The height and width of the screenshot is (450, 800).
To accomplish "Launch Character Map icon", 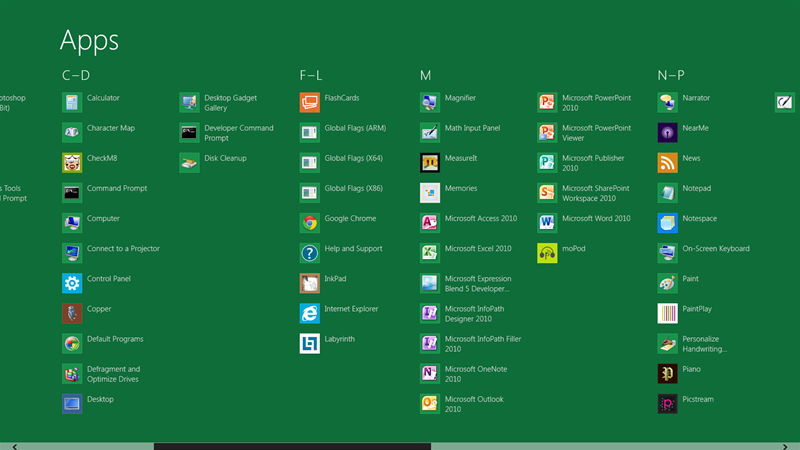I will coord(72,133).
